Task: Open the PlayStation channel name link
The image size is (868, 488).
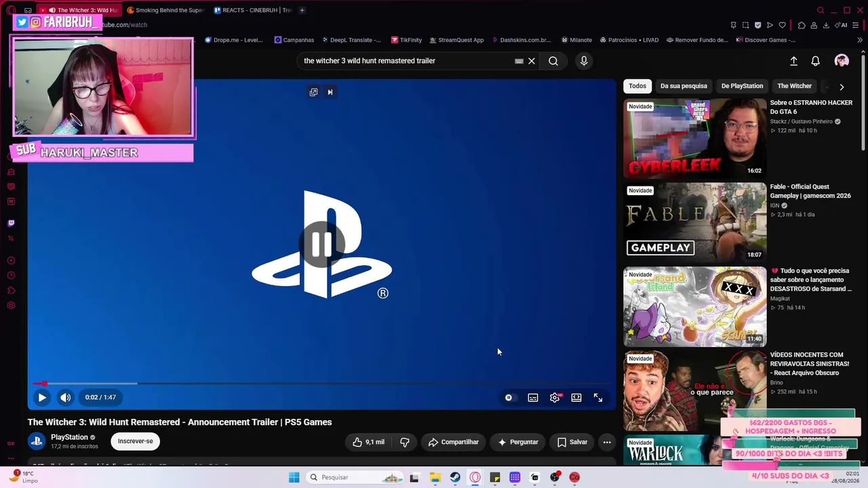Action: pyautogui.click(x=69, y=437)
